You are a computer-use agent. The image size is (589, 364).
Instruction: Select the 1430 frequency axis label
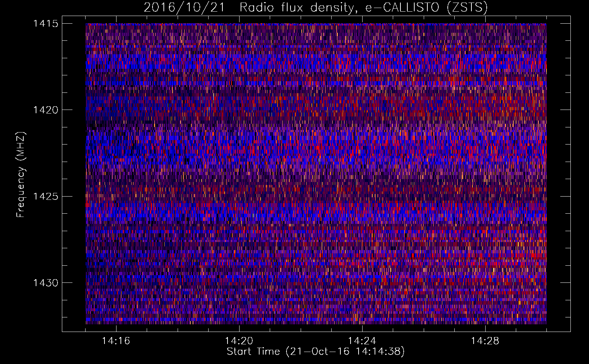46,283
